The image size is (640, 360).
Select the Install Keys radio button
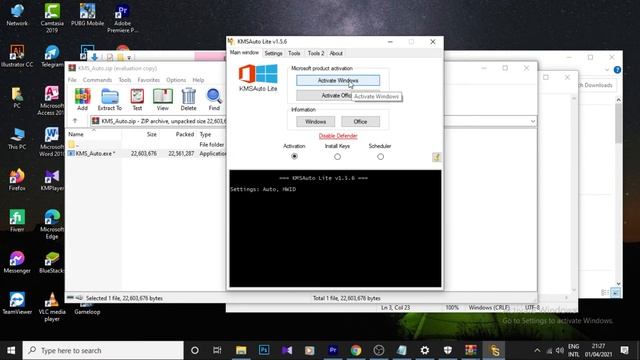coord(337,156)
